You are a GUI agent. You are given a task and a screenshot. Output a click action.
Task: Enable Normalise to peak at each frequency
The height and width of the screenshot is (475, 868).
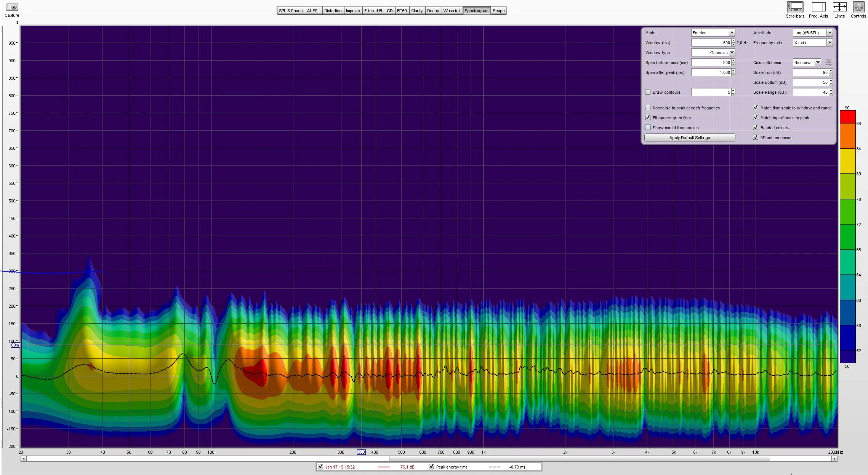click(648, 108)
